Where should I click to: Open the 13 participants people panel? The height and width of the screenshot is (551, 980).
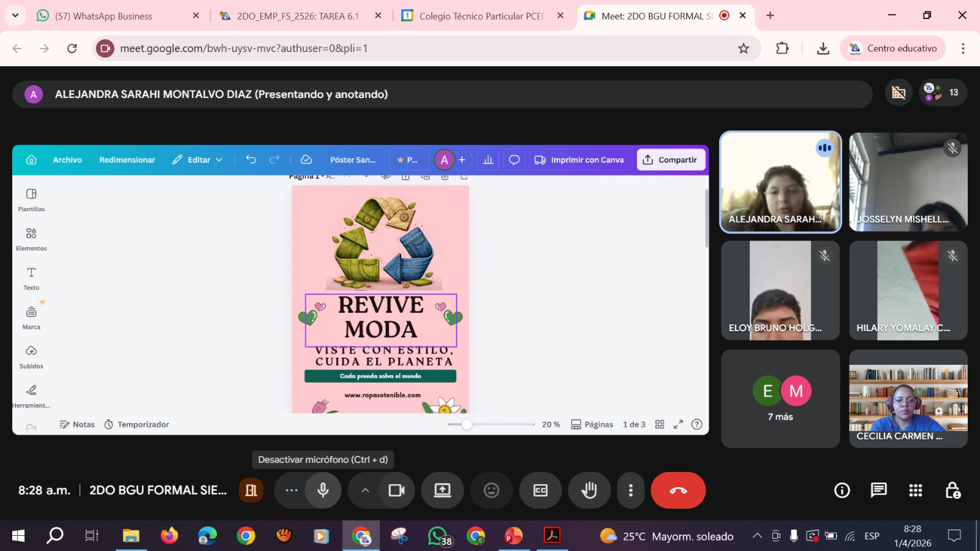click(943, 92)
